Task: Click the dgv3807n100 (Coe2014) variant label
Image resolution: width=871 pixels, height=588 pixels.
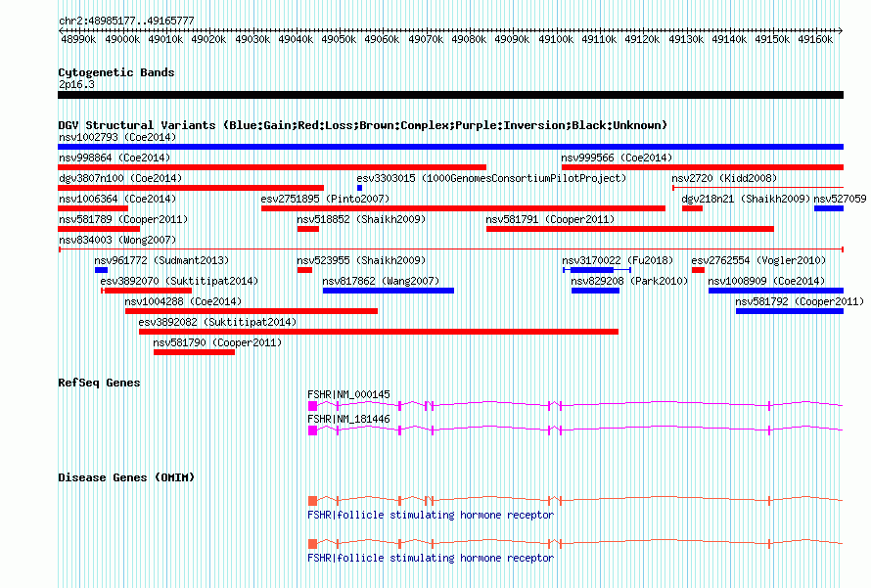Action: point(120,178)
